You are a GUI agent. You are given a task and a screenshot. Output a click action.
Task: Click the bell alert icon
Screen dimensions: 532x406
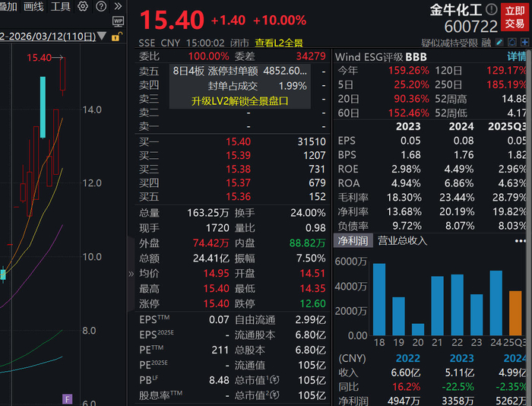[x=512, y=43]
